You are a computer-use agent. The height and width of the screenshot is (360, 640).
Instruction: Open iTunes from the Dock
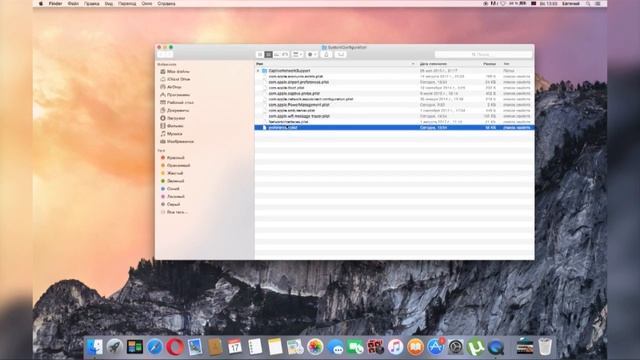(x=395, y=347)
